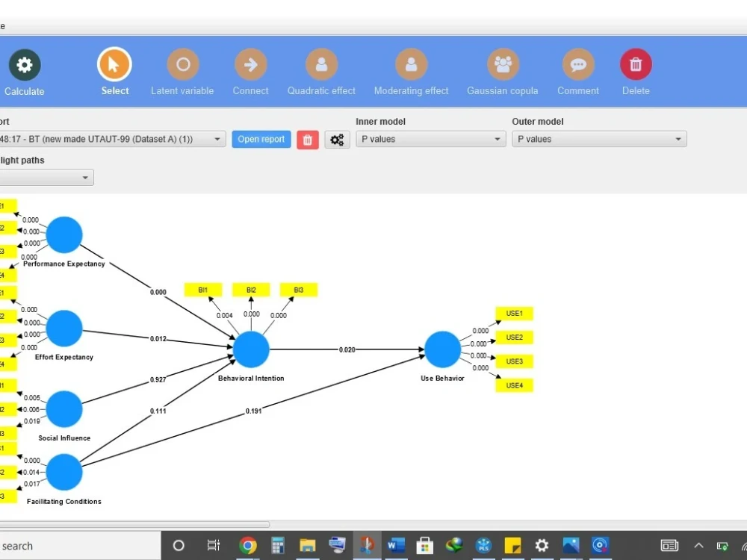
Task: Click the 0.020 path coefficient label
Action: [x=347, y=349]
